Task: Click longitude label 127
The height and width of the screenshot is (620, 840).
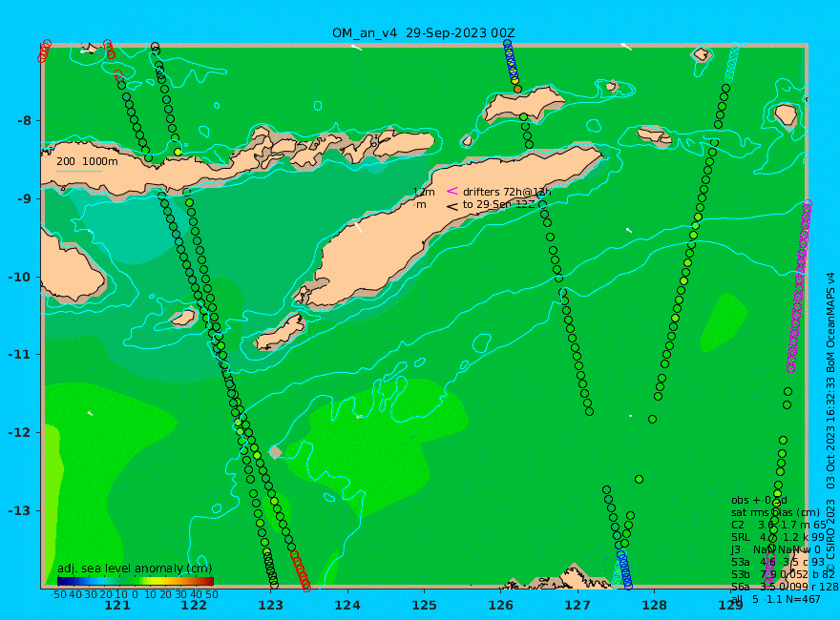Action: coord(577,605)
